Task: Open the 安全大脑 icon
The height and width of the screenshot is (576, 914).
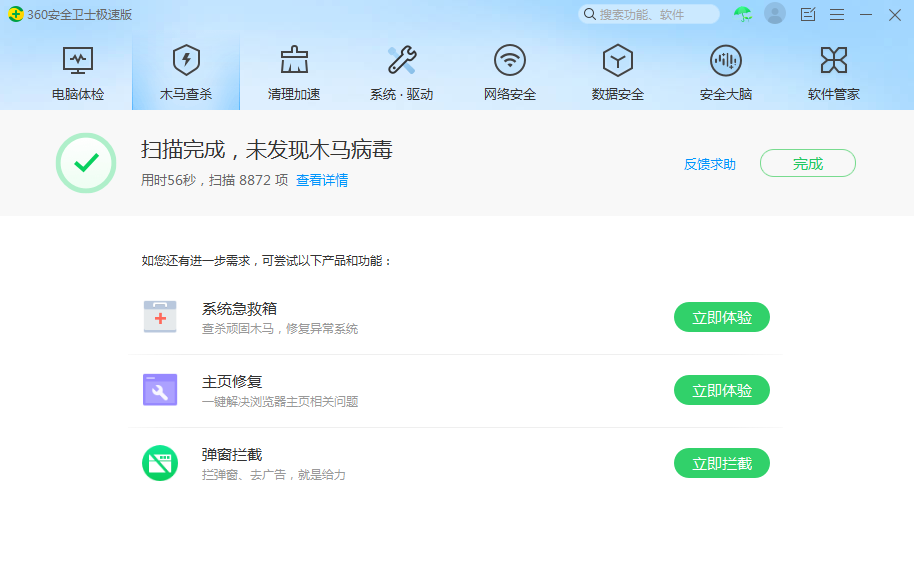Action: 726,60
